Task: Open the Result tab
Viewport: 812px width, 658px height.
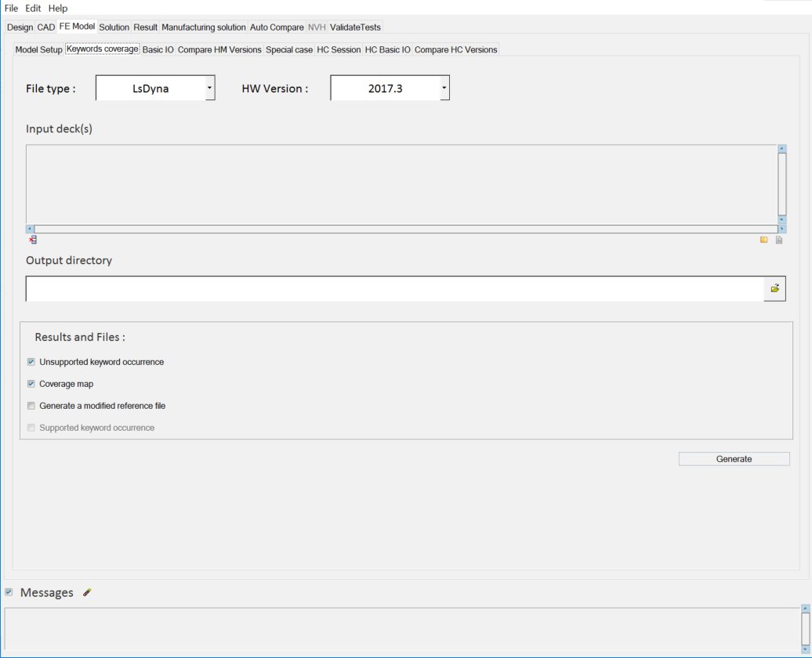Action: click(146, 27)
